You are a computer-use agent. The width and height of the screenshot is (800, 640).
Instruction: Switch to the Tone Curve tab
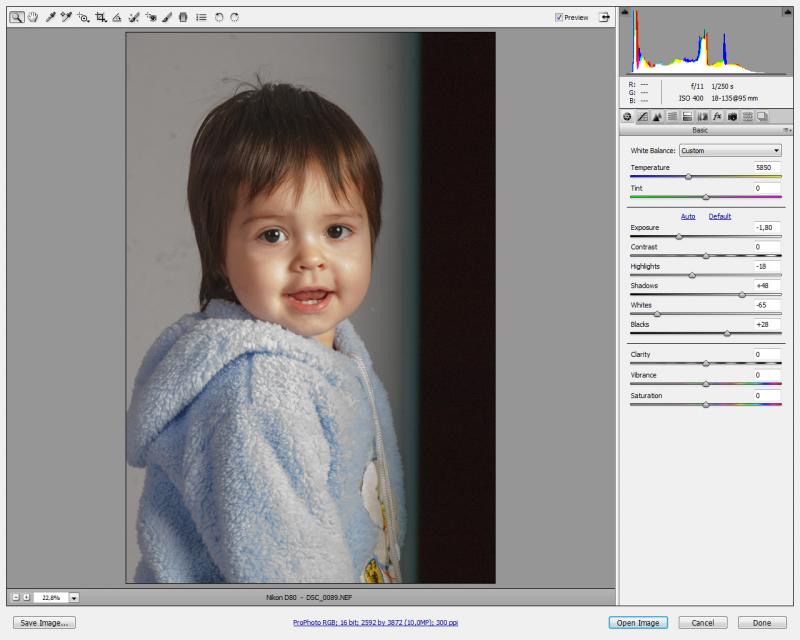pyautogui.click(x=642, y=117)
